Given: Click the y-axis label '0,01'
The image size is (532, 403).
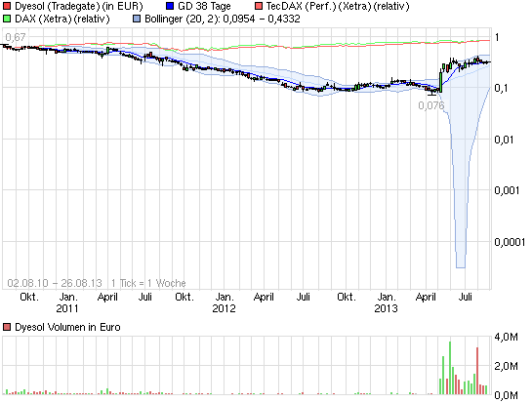Looking at the screenshot, I should click(504, 140).
